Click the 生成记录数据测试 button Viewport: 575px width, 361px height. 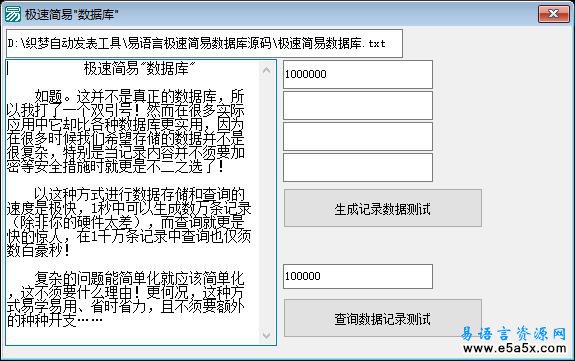coord(382,208)
